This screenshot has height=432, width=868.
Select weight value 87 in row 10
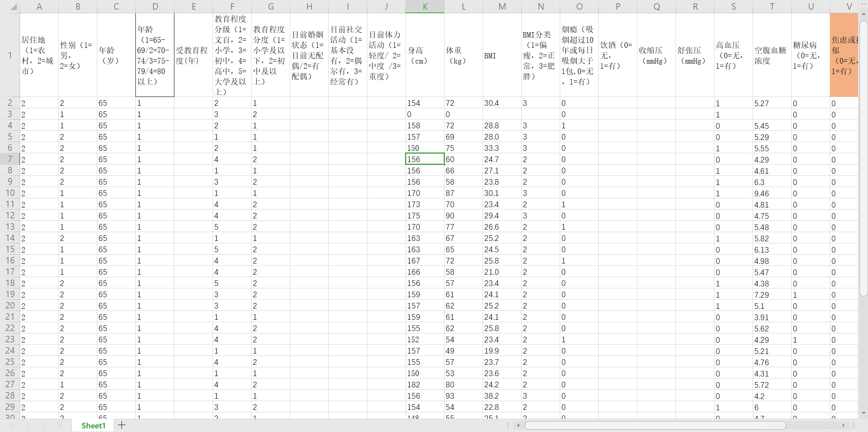tap(463, 193)
